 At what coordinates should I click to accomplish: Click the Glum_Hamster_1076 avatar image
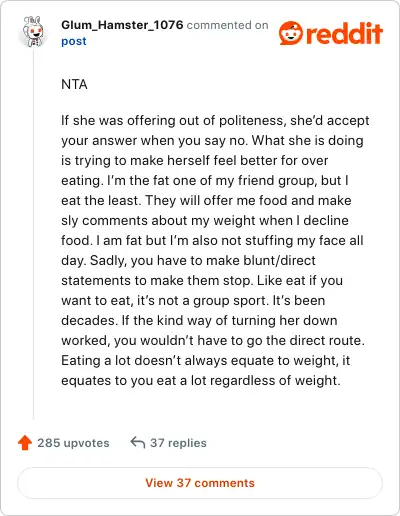[33, 32]
